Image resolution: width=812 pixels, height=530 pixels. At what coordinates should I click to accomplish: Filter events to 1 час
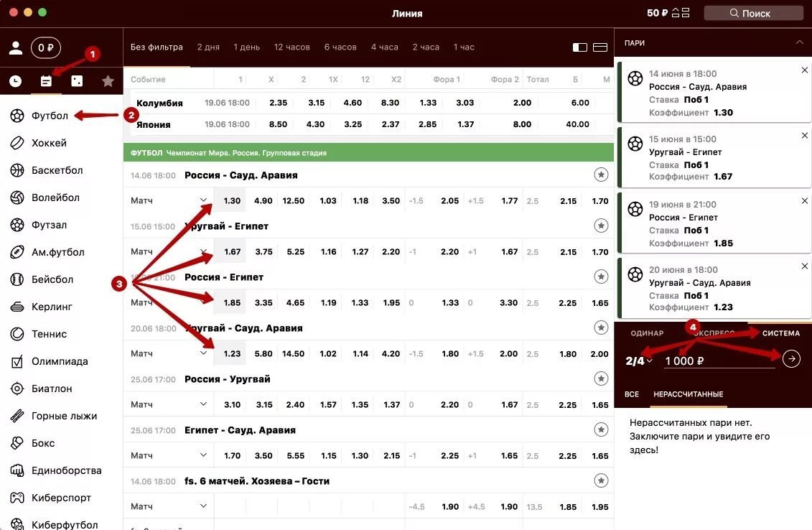click(x=464, y=47)
